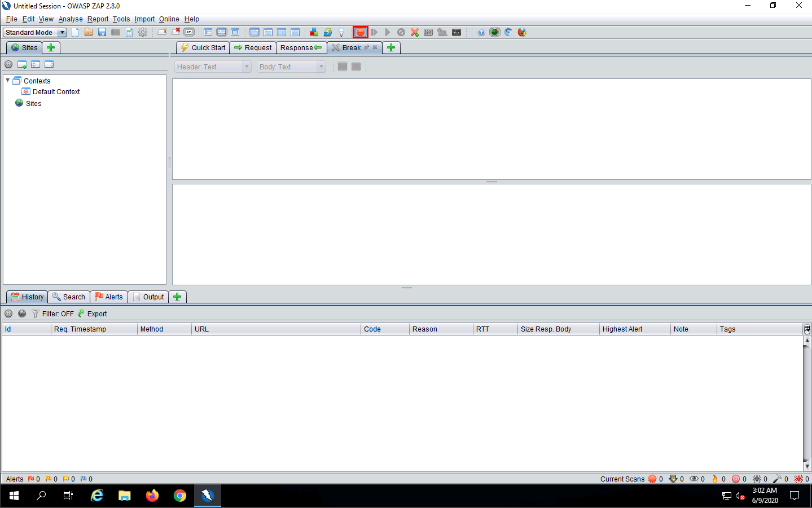This screenshot has width=812, height=508.
Task: Select Default Context in tree
Action: click(x=51, y=91)
